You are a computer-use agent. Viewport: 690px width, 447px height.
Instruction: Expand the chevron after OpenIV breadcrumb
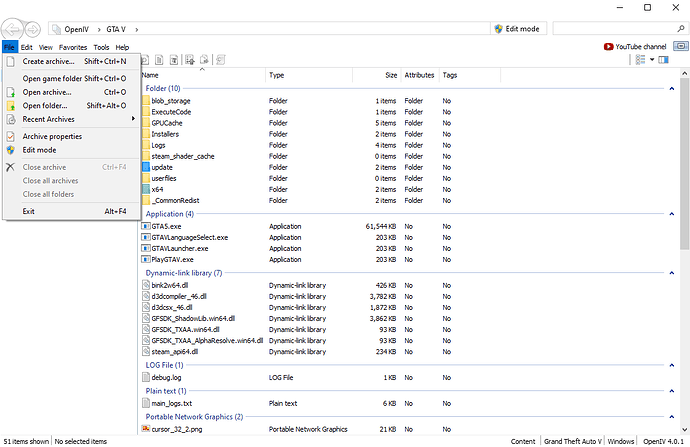click(99, 29)
